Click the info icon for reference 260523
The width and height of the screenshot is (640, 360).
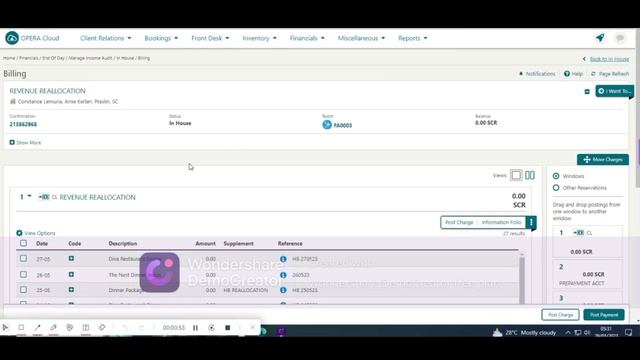[x=283, y=275]
